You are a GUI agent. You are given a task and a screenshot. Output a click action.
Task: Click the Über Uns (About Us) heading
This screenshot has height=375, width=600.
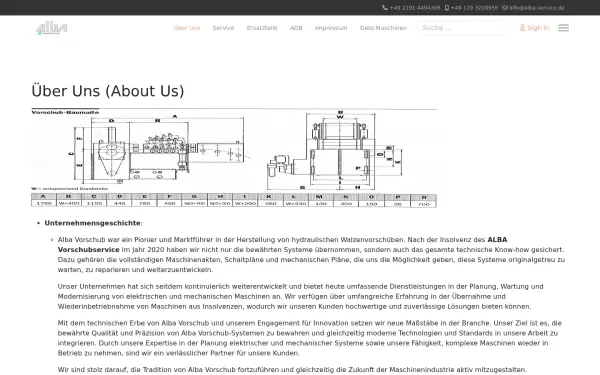(108, 91)
